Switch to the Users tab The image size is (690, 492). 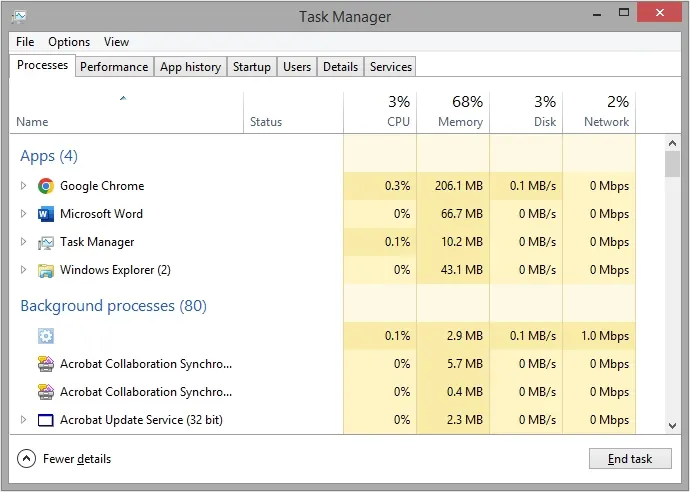tap(297, 67)
